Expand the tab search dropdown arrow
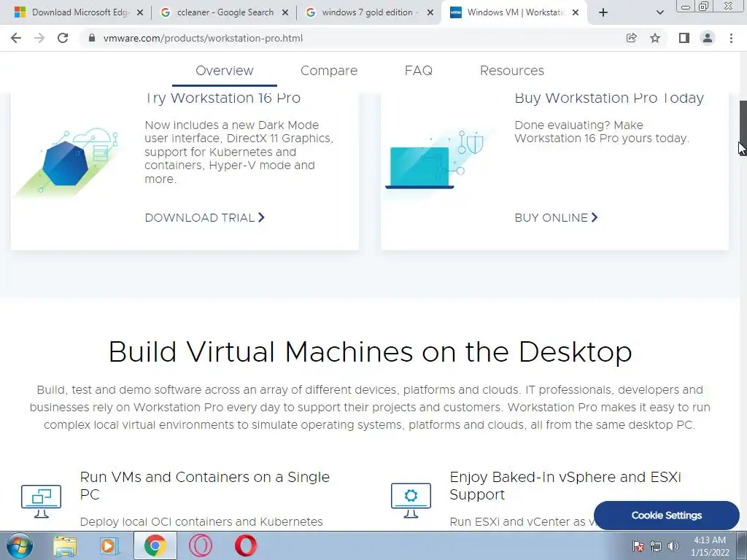747x560 pixels. tap(659, 13)
